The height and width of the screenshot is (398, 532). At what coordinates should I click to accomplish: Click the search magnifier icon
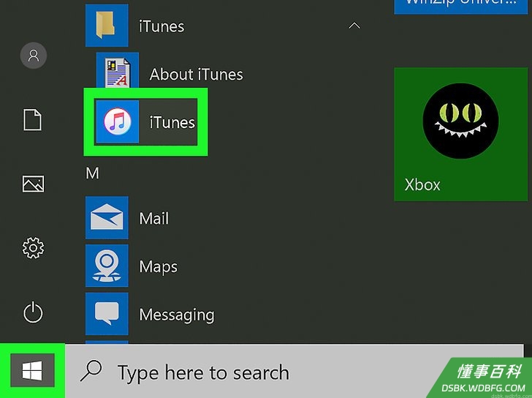(91, 370)
